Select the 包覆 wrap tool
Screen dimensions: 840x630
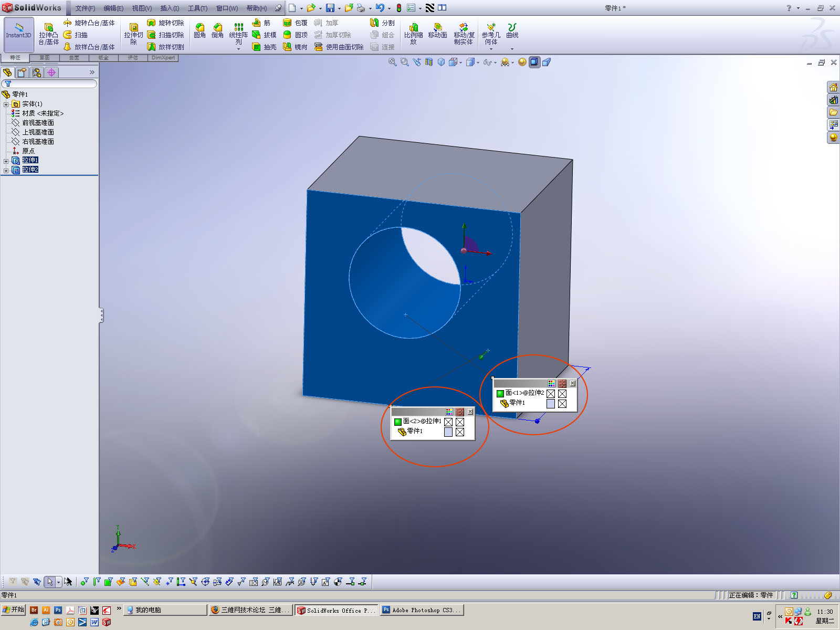[x=295, y=23]
